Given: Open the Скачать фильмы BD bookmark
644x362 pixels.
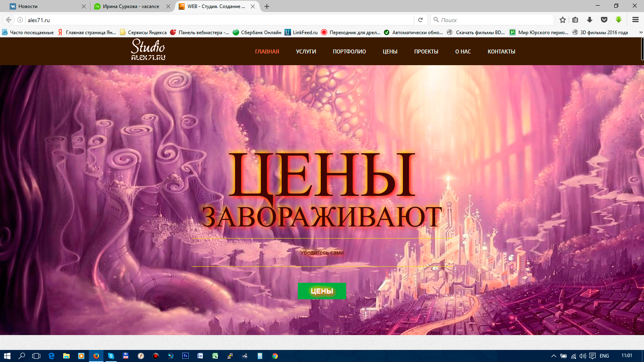Looking at the screenshot, I should 476,33.
